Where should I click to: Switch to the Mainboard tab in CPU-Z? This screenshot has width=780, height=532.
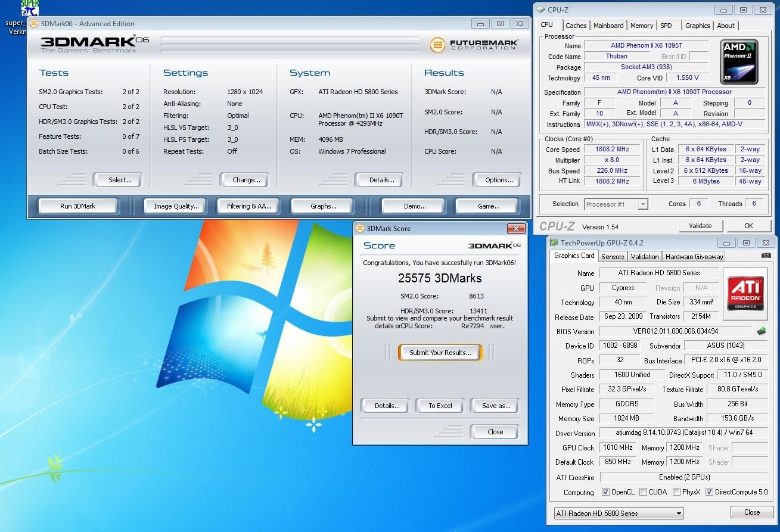608,26
